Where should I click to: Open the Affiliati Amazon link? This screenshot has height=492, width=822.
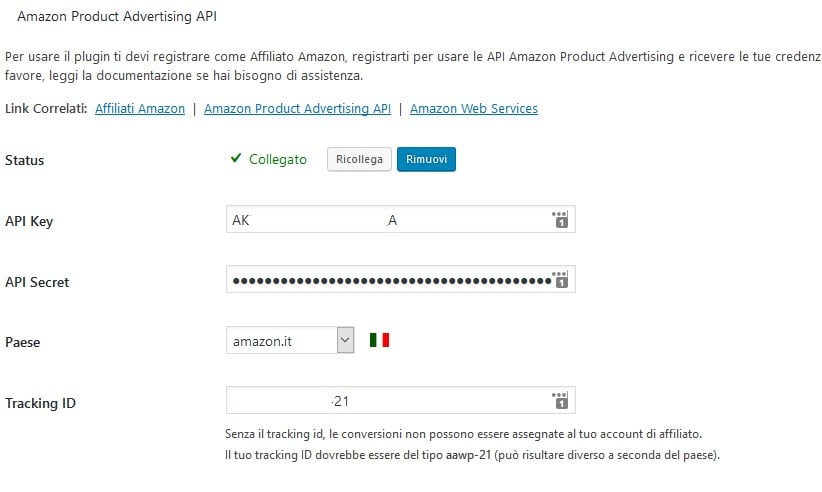(x=140, y=109)
